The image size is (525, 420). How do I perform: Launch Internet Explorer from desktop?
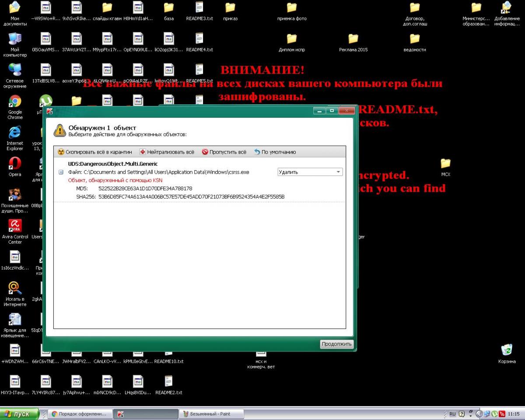[x=15, y=138]
